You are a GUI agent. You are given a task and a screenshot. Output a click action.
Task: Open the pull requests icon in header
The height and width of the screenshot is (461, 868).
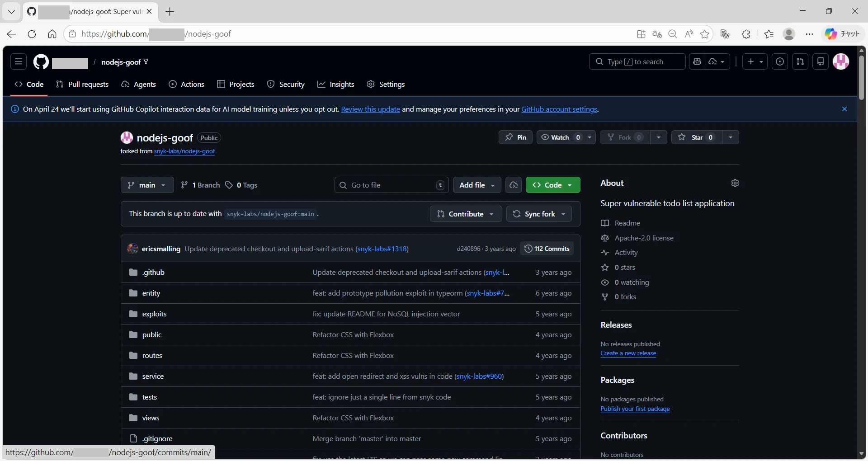pyautogui.click(x=800, y=61)
